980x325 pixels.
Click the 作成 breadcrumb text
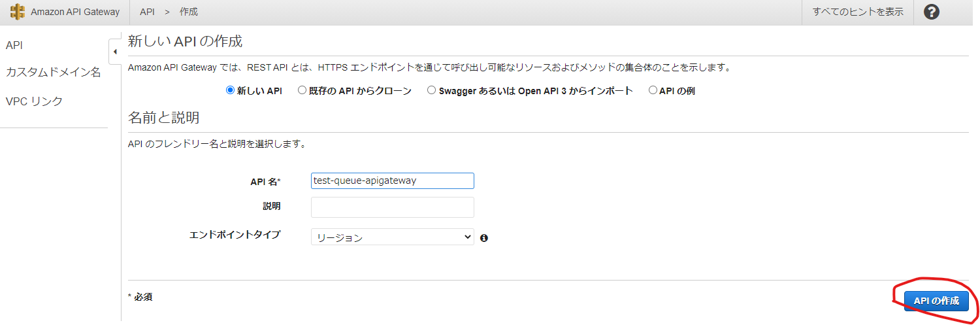(189, 12)
